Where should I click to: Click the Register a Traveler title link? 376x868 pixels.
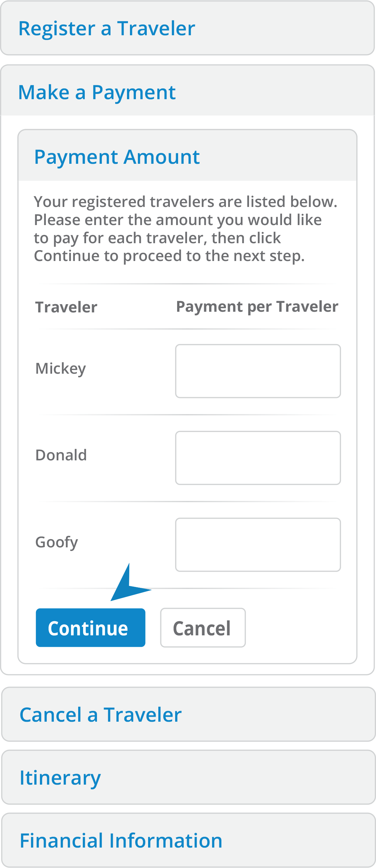coord(107,28)
